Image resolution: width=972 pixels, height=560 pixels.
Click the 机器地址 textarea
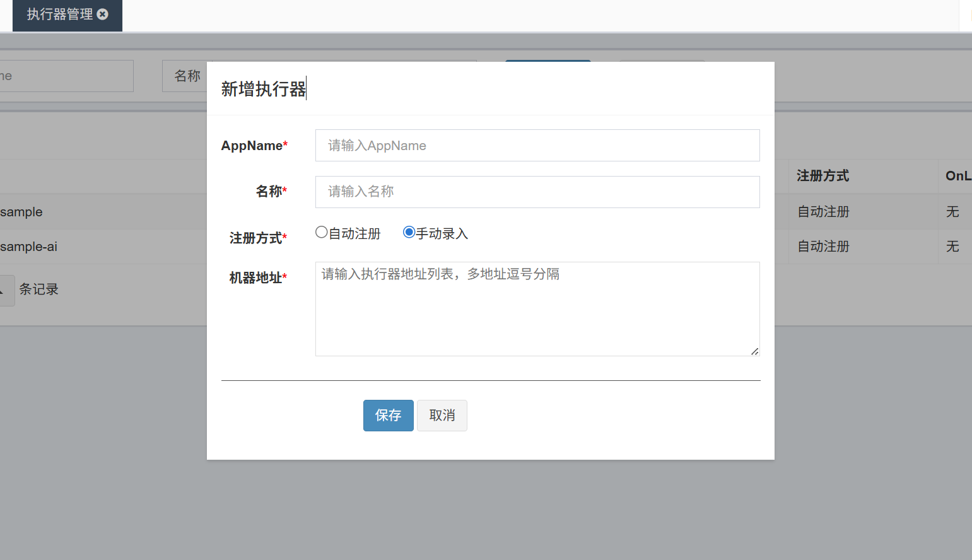point(537,309)
